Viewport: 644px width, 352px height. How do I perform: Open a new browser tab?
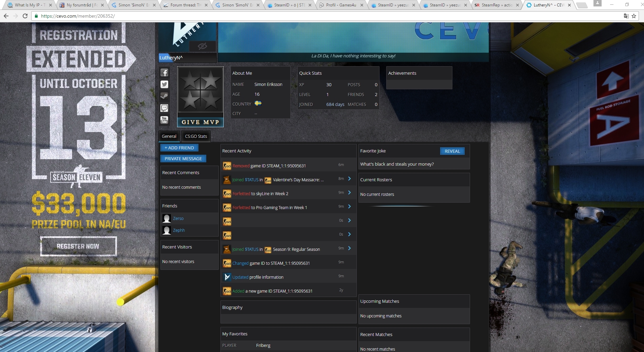pyautogui.click(x=581, y=5)
